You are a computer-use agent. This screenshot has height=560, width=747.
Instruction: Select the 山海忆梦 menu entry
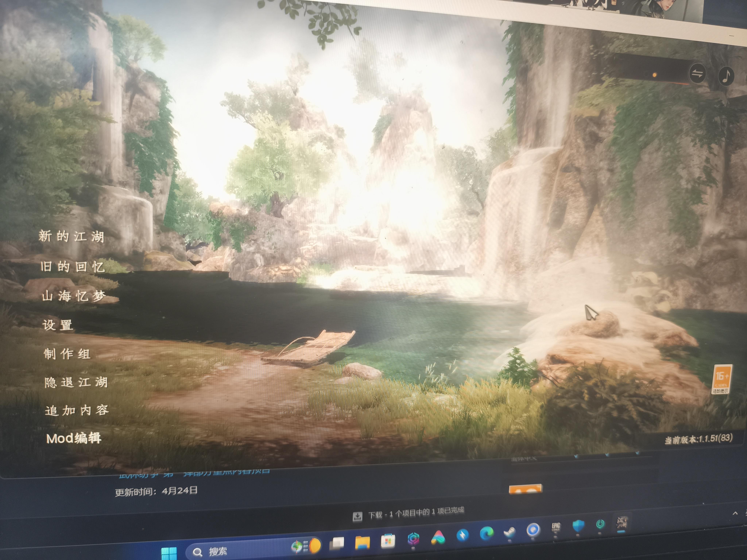[x=74, y=296]
